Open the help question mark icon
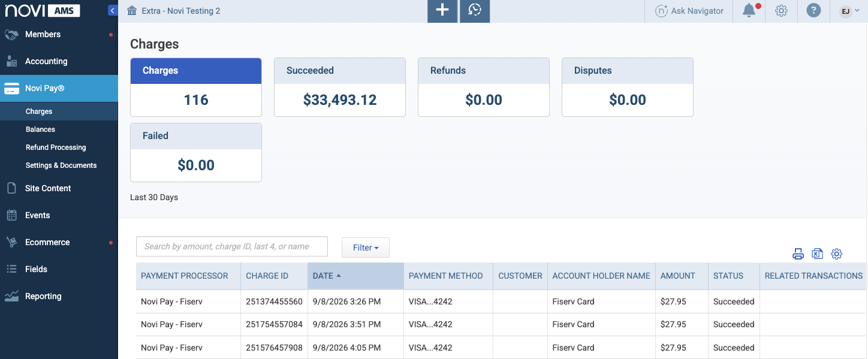The width and height of the screenshot is (868, 359). coord(813,11)
